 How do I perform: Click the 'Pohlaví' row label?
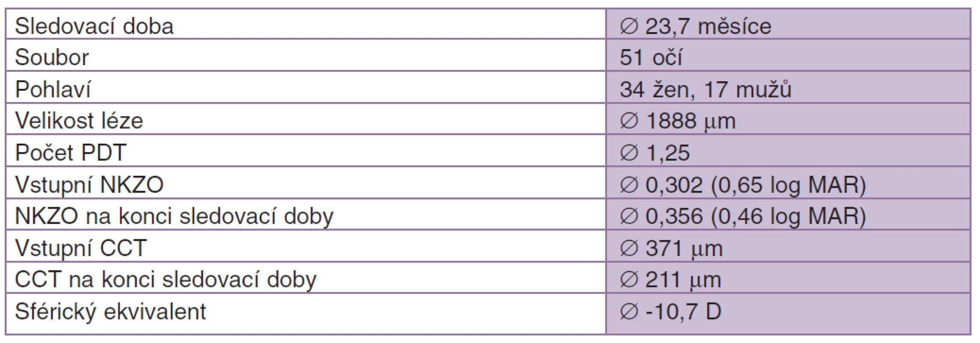click(x=53, y=89)
